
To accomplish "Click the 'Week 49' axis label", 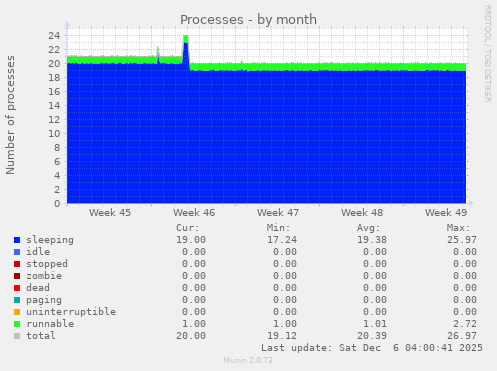I will tap(446, 213).
